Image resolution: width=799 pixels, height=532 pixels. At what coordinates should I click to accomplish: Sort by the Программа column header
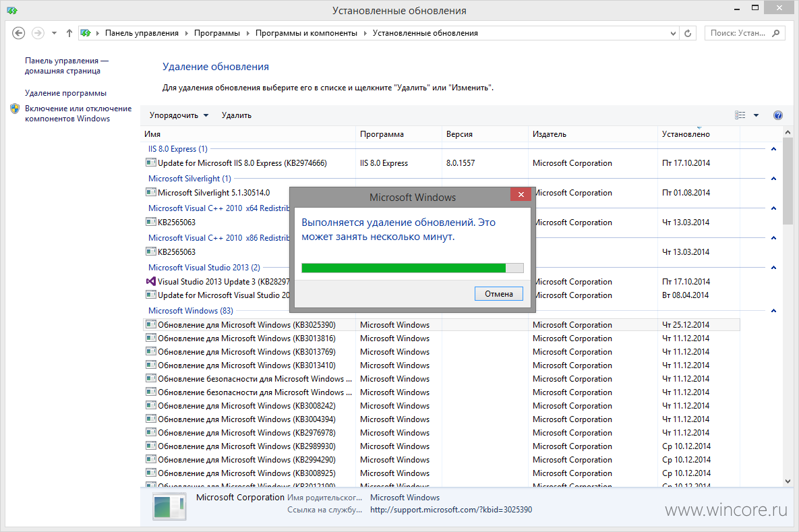[398, 134]
